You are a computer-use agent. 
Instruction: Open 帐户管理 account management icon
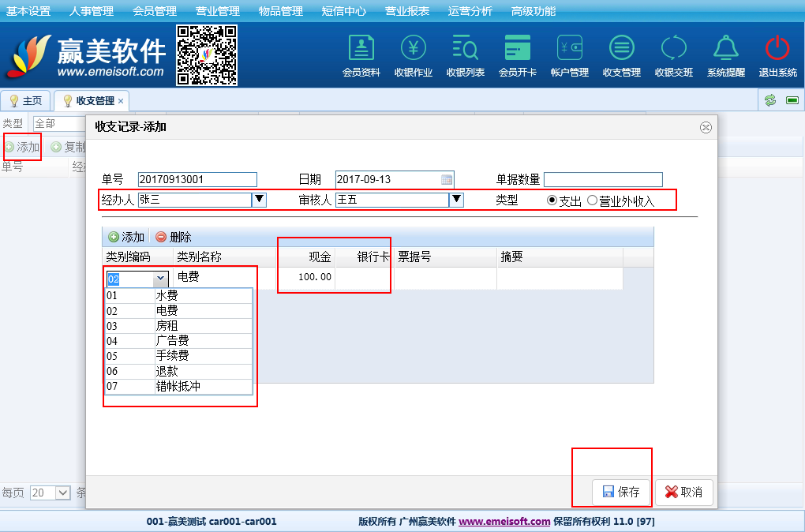[569, 49]
